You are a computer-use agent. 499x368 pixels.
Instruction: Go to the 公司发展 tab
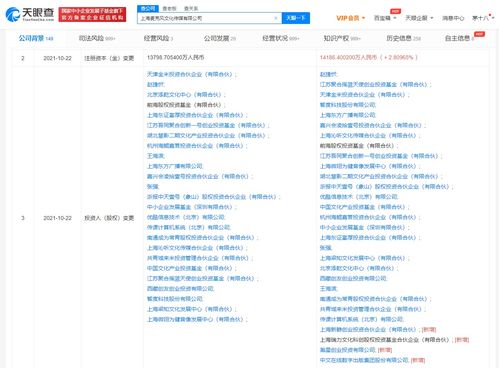(220, 38)
